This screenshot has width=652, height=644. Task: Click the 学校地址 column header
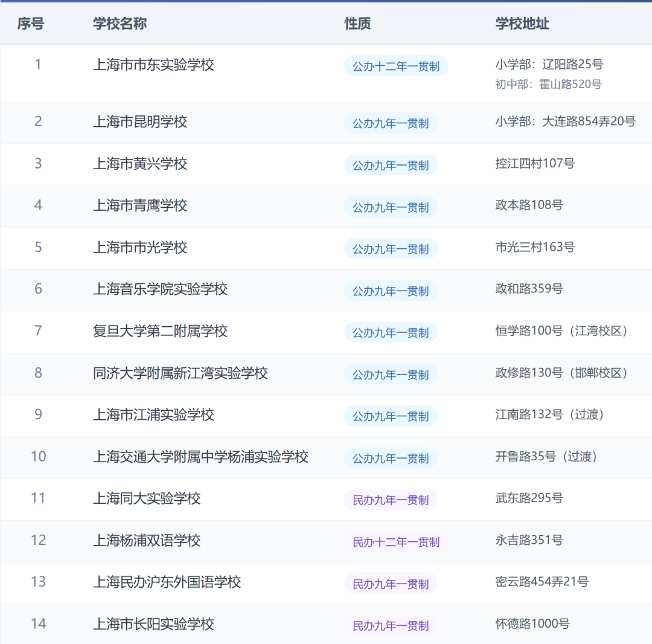[x=522, y=24]
